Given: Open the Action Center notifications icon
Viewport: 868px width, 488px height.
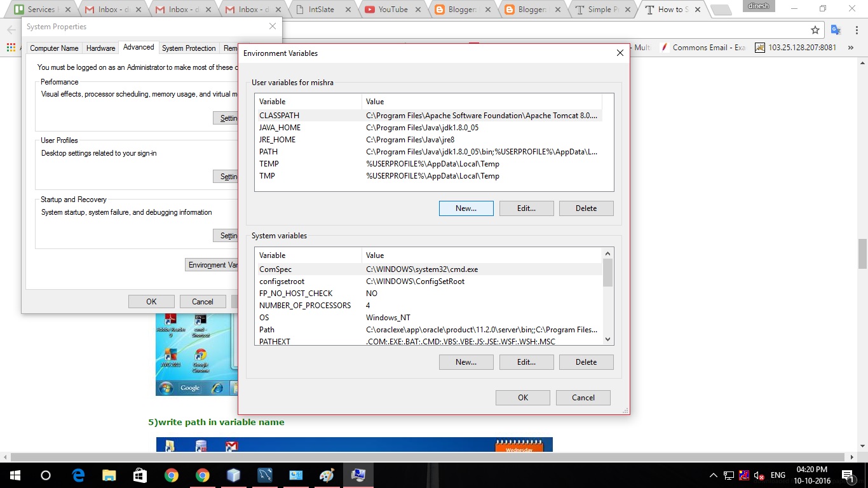Looking at the screenshot, I should (848, 475).
